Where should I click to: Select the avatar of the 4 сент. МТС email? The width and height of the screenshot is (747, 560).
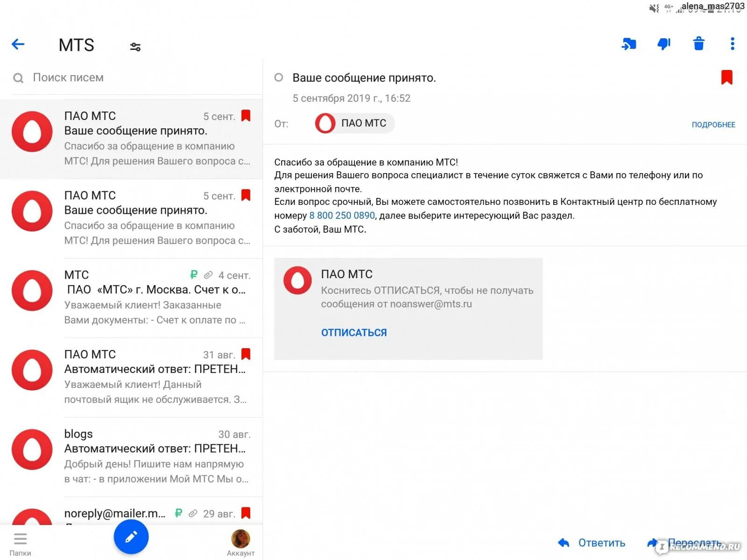32,291
